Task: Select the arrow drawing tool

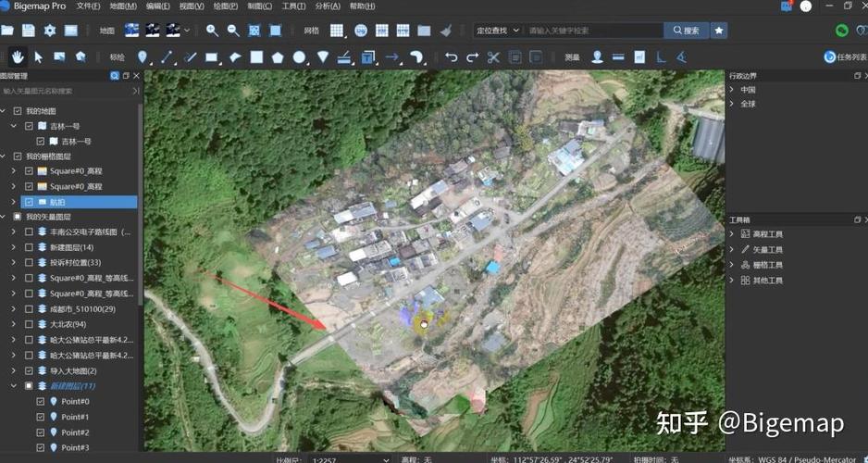Action: [x=392, y=56]
